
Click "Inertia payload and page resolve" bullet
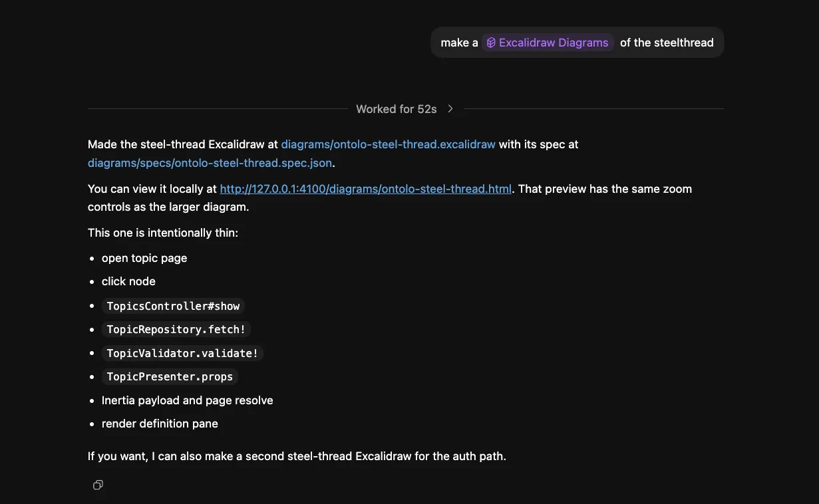(187, 400)
